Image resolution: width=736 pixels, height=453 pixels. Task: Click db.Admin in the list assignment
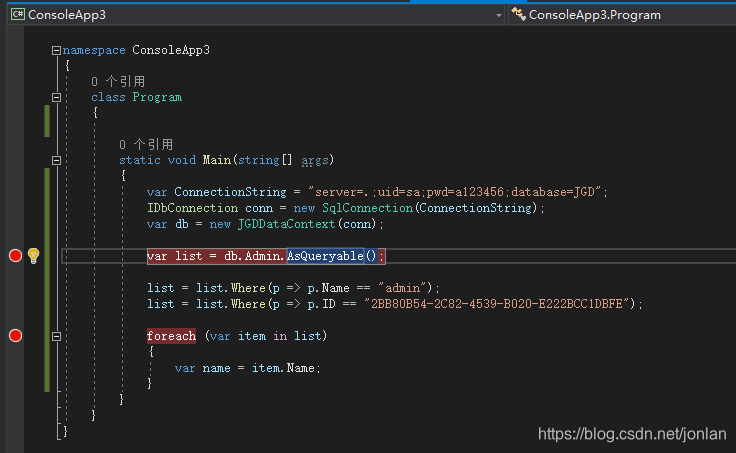[x=253, y=256]
